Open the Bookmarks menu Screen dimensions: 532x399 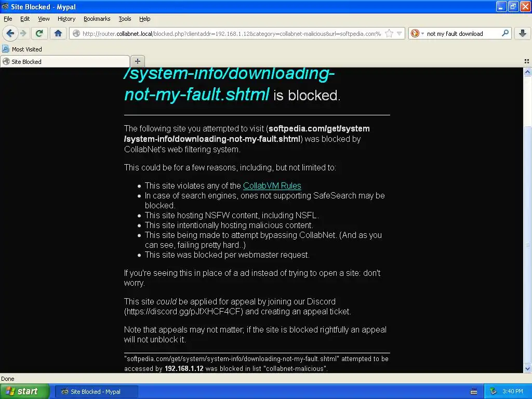[97, 19]
